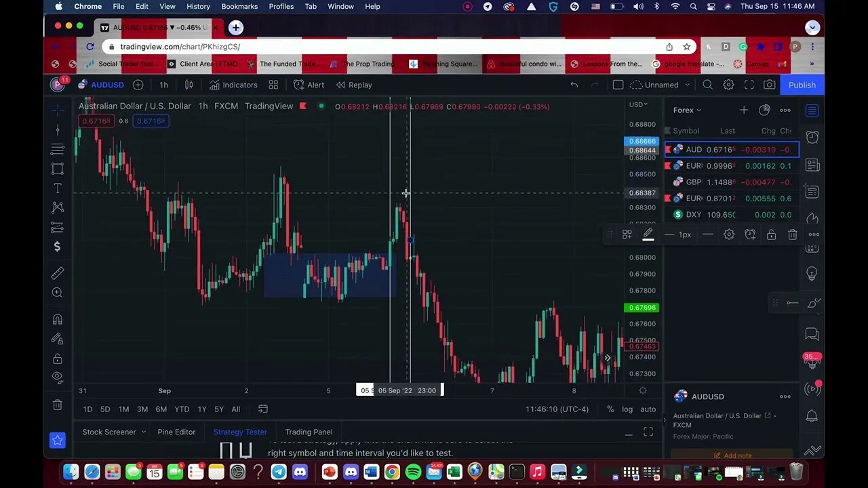Screen dimensions: 868x488
Task: Set the 1D time range
Action: pos(87,409)
